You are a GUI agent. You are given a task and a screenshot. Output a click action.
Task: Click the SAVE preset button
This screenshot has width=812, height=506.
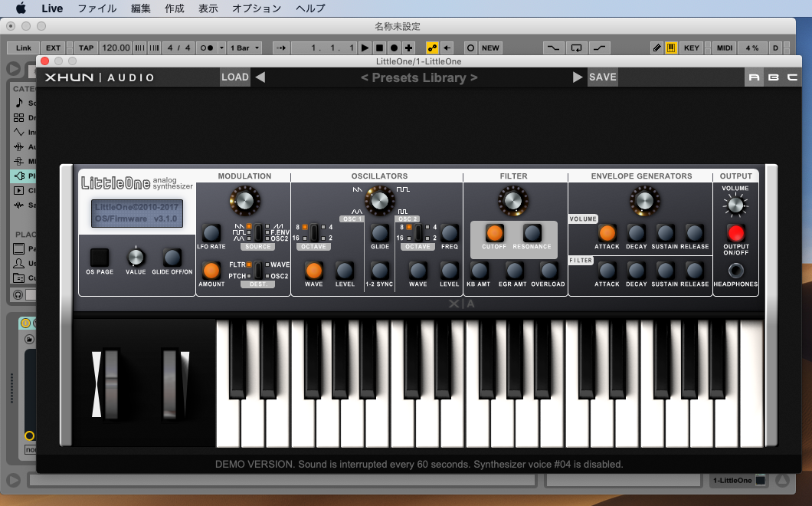click(603, 77)
